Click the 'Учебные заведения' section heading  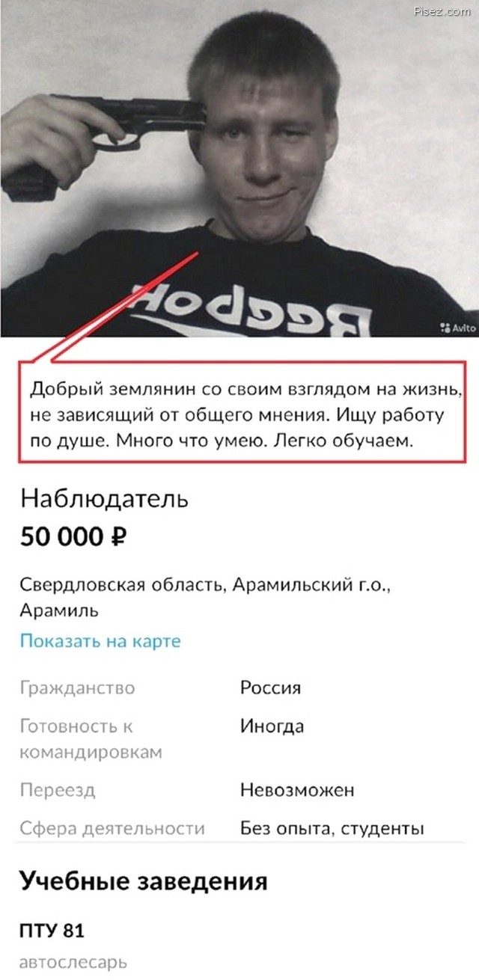coord(143,881)
